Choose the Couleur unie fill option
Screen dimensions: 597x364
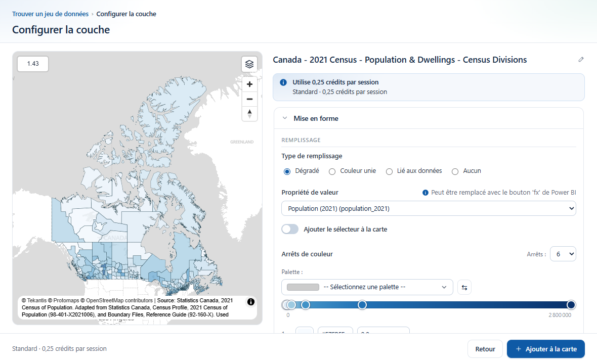[x=332, y=171]
